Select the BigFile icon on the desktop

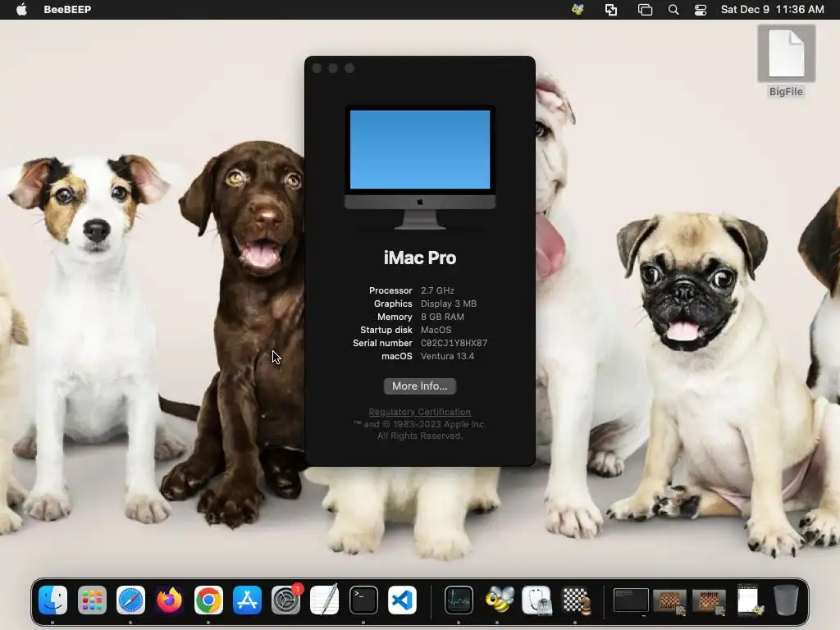(x=786, y=61)
